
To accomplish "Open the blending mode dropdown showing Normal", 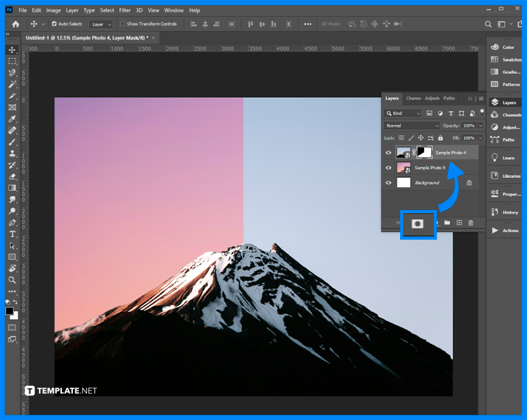I will (411, 125).
